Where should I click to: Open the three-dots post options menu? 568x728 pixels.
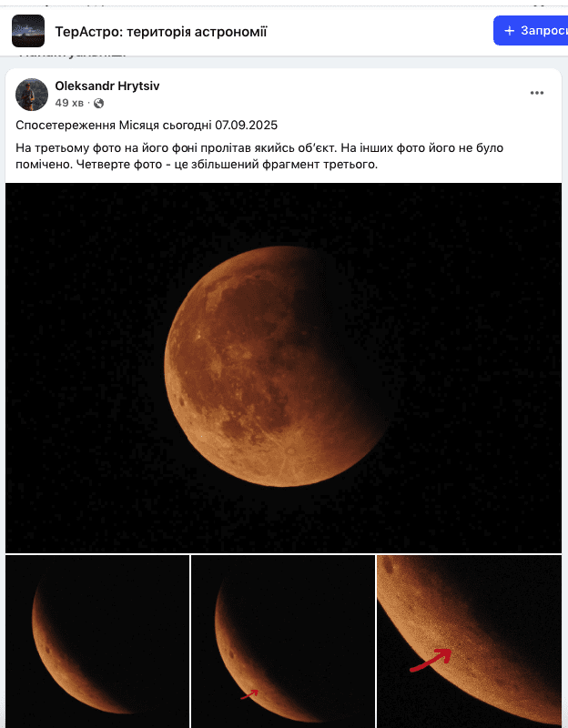[537, 93]
